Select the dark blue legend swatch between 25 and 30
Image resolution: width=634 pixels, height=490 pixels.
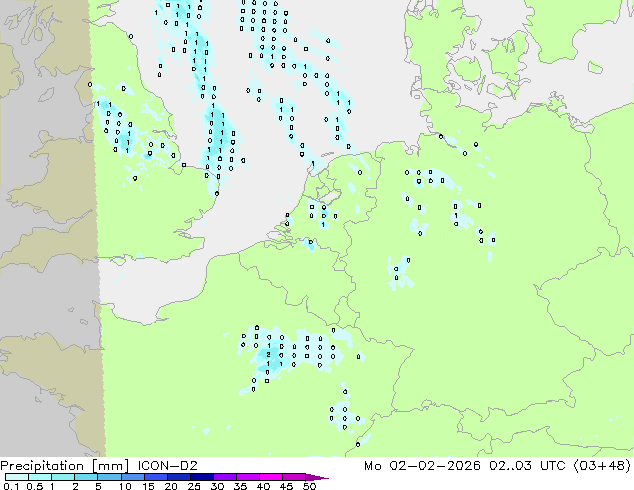point(201,477)
